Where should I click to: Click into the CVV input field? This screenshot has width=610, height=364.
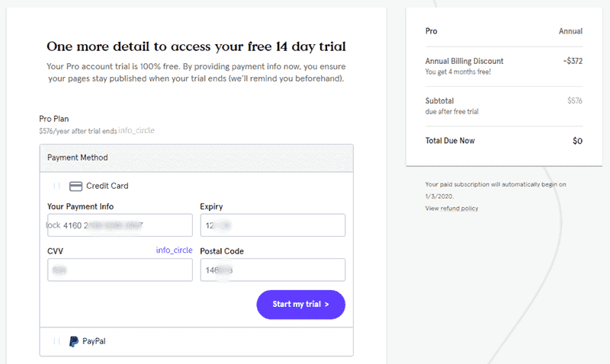click(x=120, y=270)
